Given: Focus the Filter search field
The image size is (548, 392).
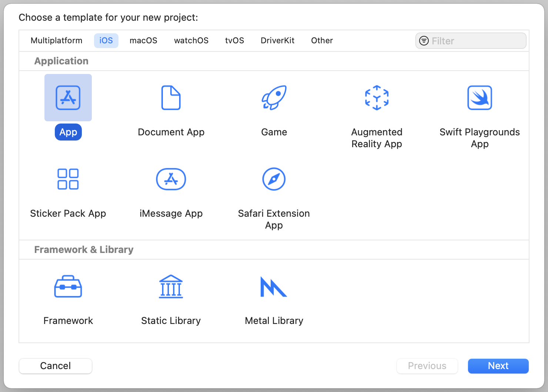Looking at the screenshot, I should (x=476, y=41).
